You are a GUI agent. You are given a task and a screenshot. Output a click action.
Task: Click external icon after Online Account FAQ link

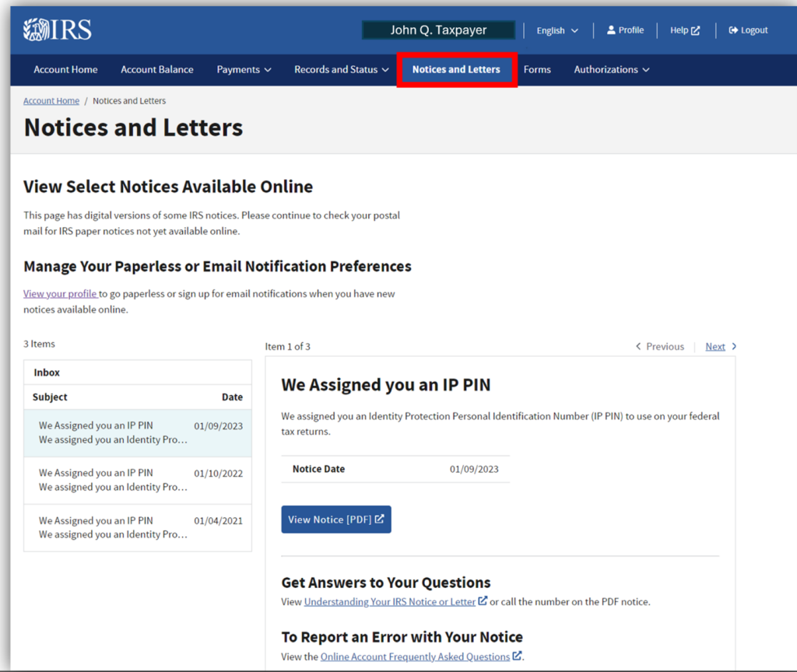tap(517, 656)
